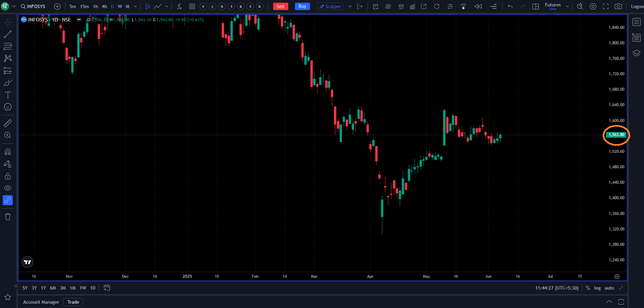Switch to the 15m timeframe
The width and height of the screenshot is (644, 308).
pyautogui.click(x=84, y=6)
